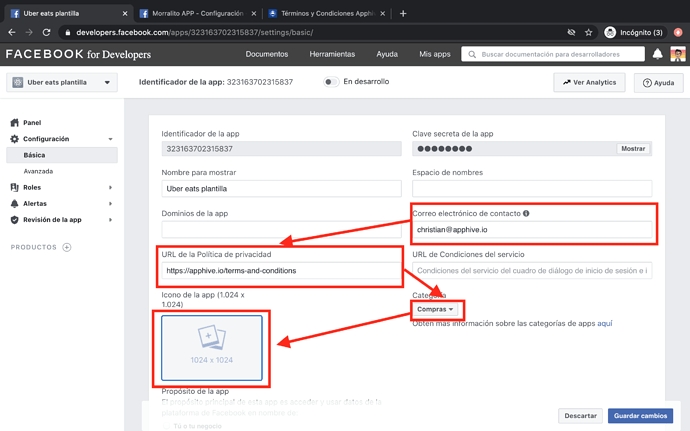Click the browser back arrow
Screen dimensions: 690x431
click(x=10, y=32)
